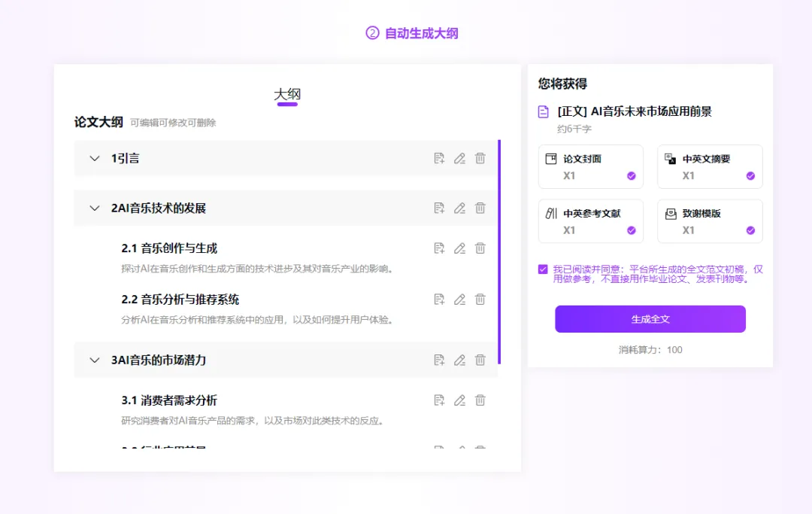This screenshot has height=514, width=812.
Task: Delete the 2.2 音乐分析与推荐系统 entry
Action: (x=480, y=300)
